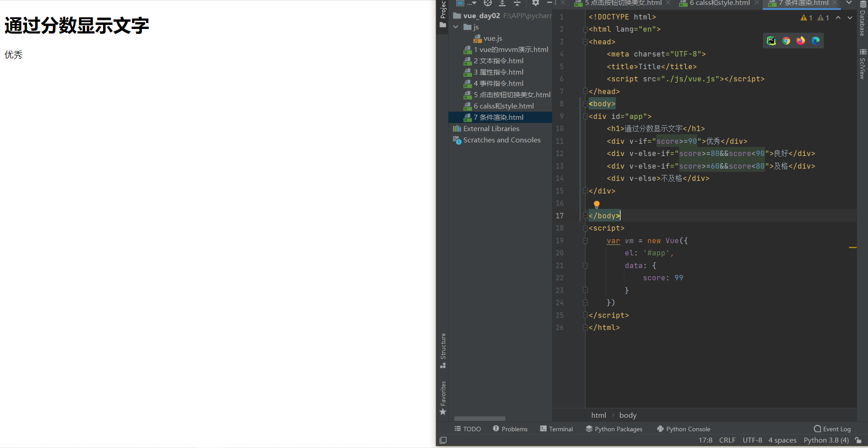Open Python Console tool window
Image resolution: width=868 pixels, height=448 pixels.
point(684,429)
